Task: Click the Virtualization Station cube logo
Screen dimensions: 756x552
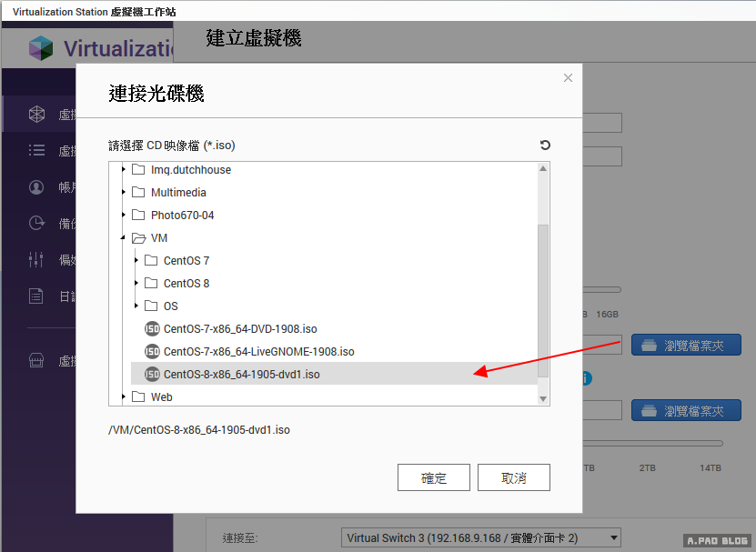Action: click(x=41, y=48)
